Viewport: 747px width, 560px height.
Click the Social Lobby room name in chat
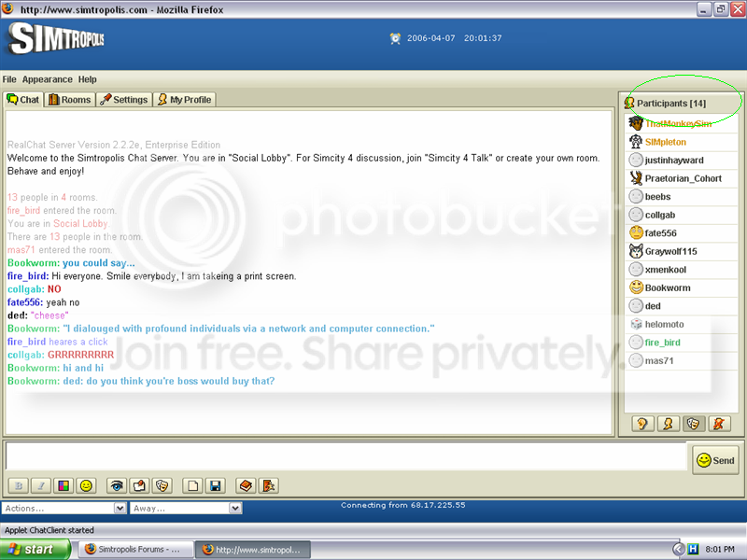tap(80, 224)
